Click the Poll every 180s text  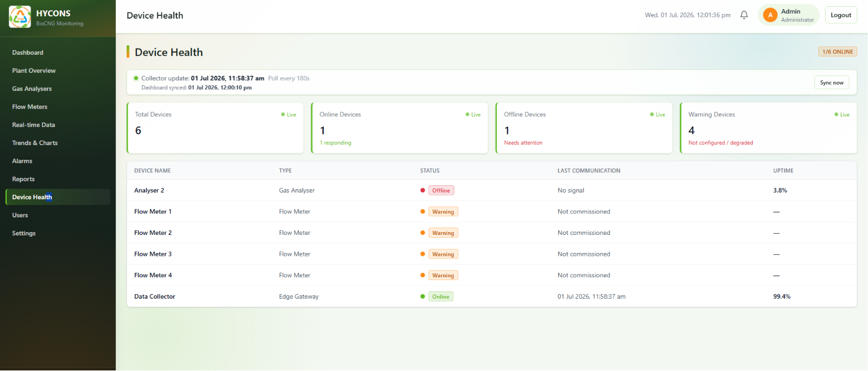[289, 78]
